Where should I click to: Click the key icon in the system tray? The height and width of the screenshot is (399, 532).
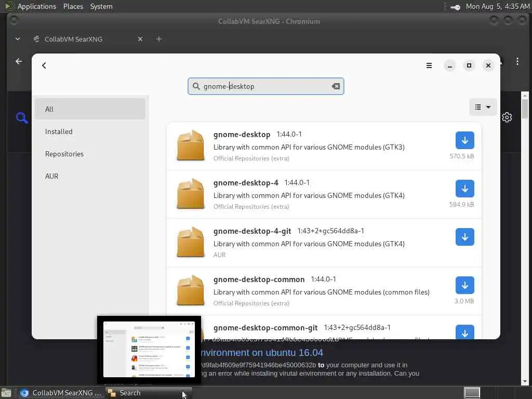click(455, 7)
